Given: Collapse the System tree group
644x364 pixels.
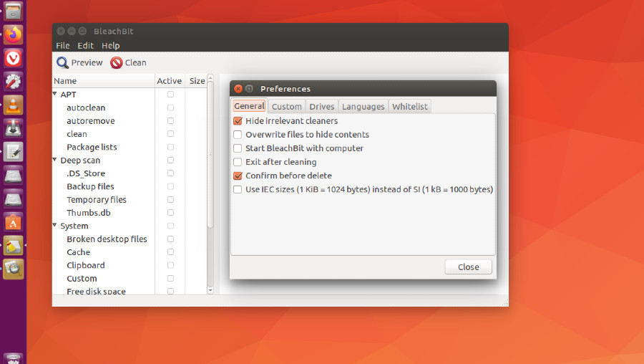Looking at the screenshot, I should tap(54, 225).
